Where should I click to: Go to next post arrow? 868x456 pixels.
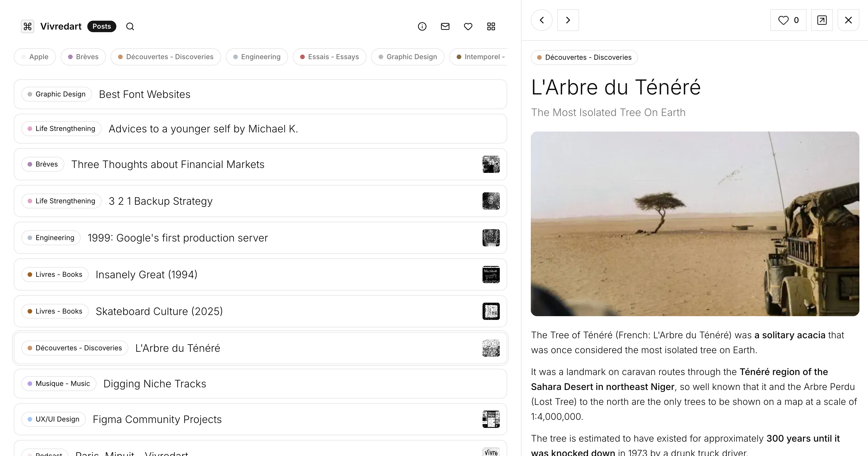click(x=568, y=20)
